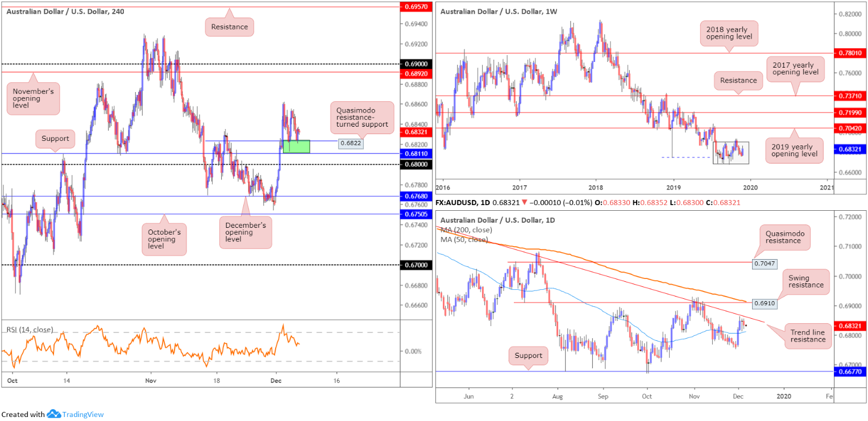The image size is (868, 421).
Task: Click the 0.67680 price level tag
Action: (x=416, y=197)
